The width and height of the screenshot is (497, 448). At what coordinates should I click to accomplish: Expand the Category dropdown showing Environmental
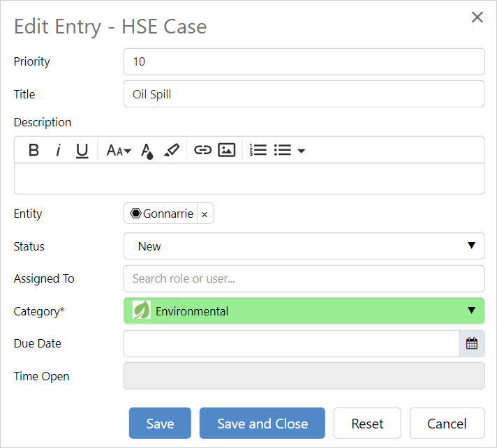pyautogui.click(x=304, y=311)
